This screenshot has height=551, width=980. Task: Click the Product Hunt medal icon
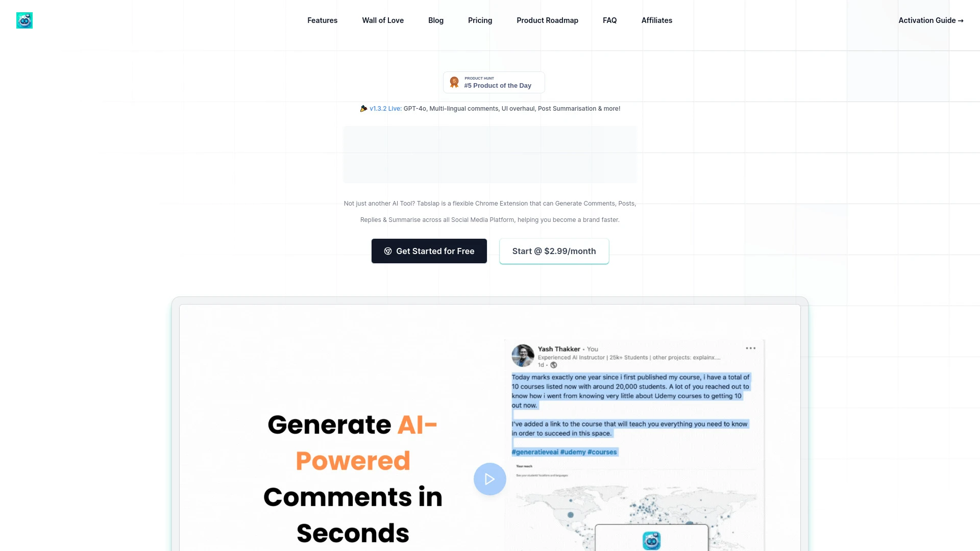(454, 82)
